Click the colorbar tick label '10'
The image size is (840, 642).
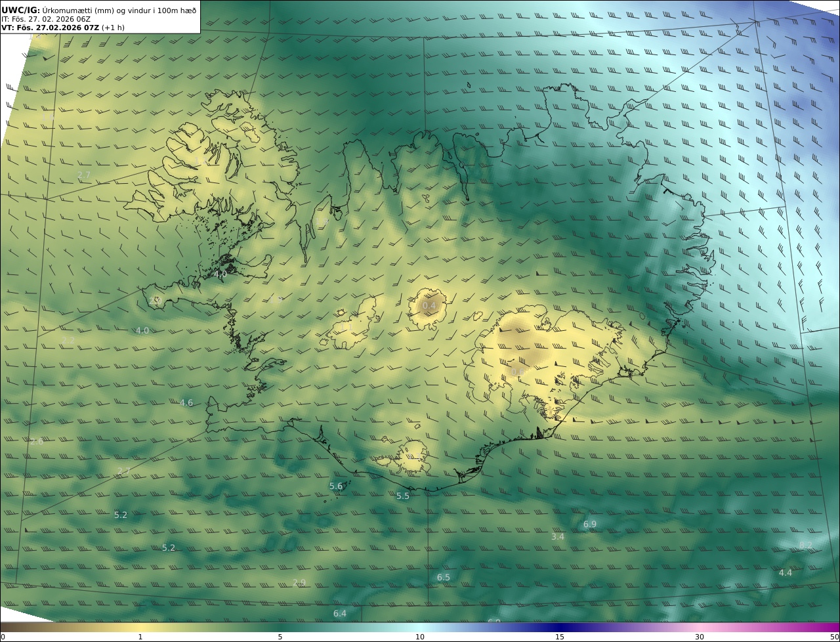point(420,637)
